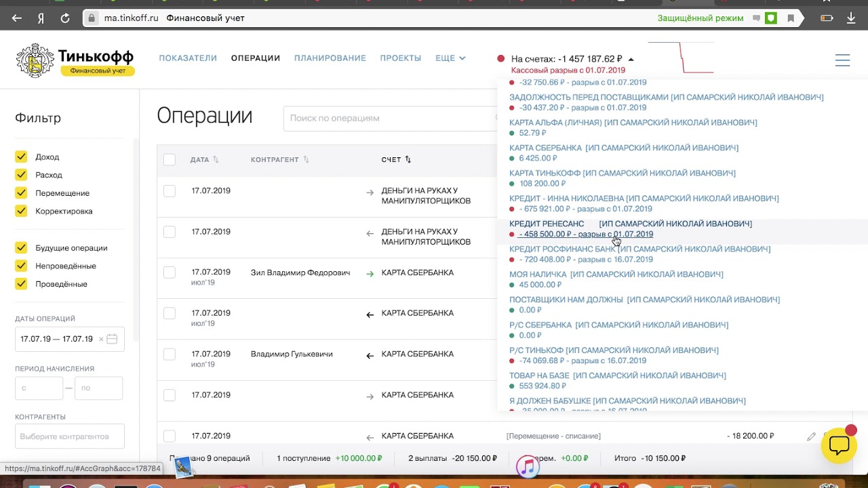Check the Владимир Гулькевичи operation row
Image resolution: width=868 pixels, height=488 pixels.
pos(170,354)
